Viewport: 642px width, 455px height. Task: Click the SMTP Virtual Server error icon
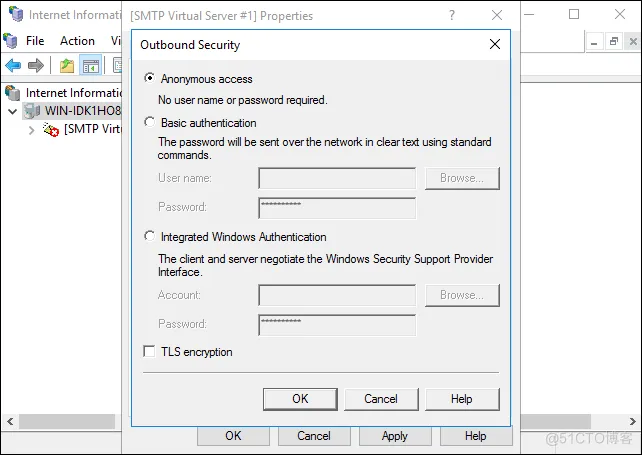51,130
